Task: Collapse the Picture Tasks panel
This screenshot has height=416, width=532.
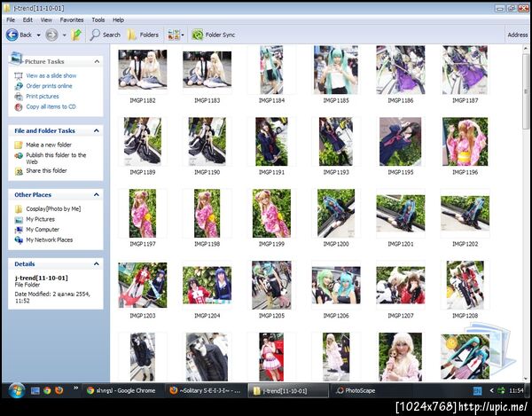Action: [97, 61]
